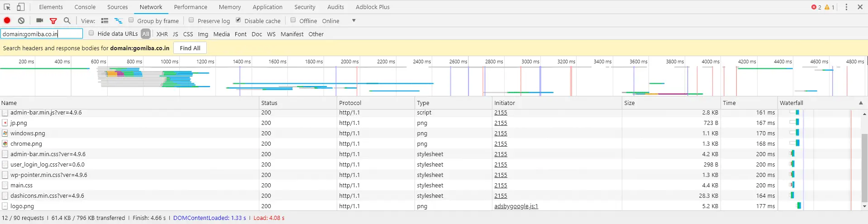
Task: Switch to large request rows view
Action: pyautogui.click(x=105, y=21)
